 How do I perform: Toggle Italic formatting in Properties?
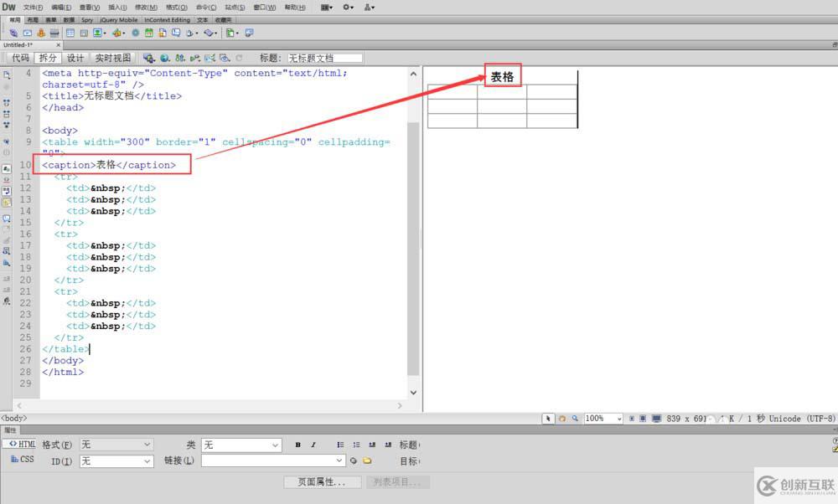313,445
